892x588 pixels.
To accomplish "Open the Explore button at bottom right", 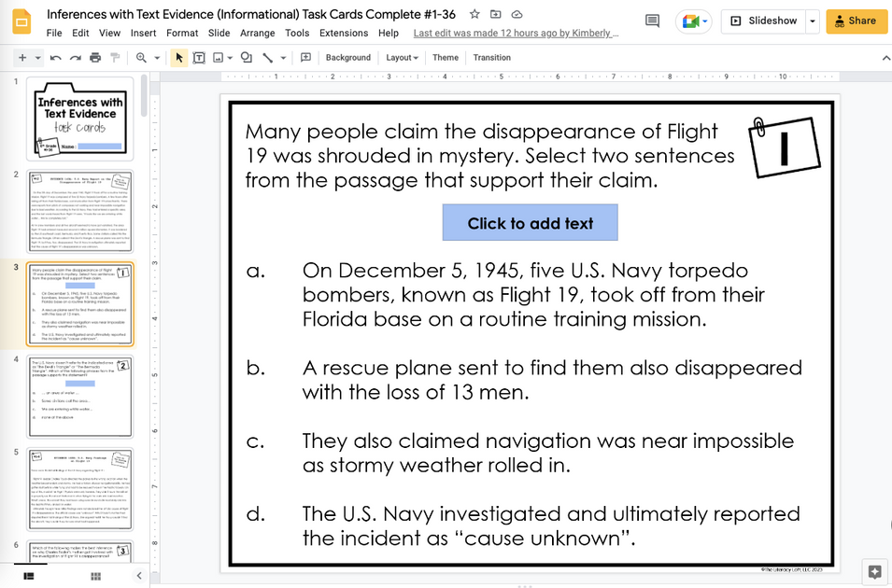I will click(874, 571).
